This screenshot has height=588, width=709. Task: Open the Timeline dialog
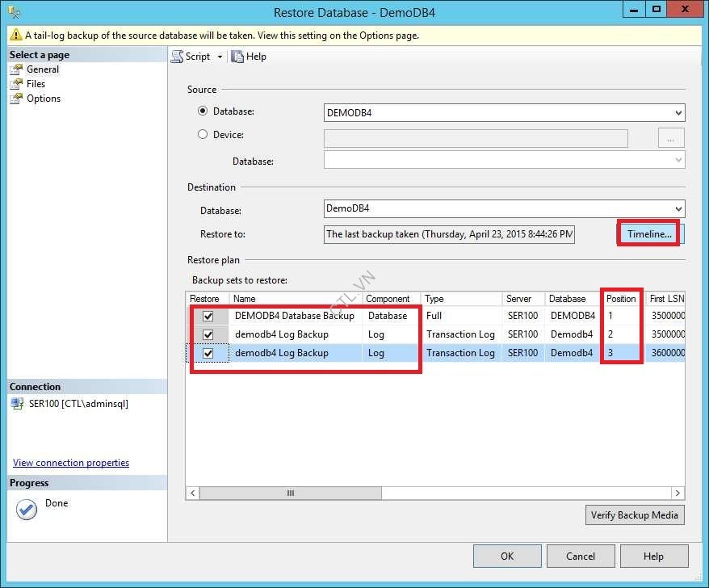point(649,234)
